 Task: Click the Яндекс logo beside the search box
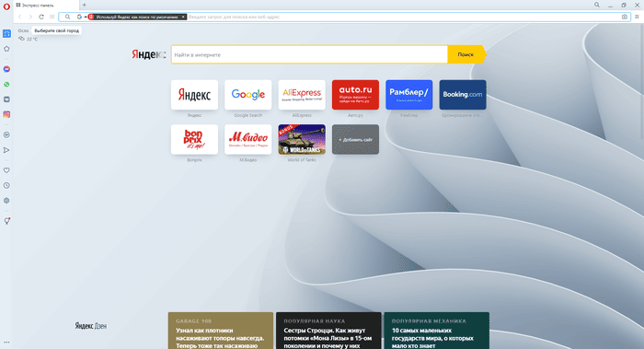[x=148, y=54]
